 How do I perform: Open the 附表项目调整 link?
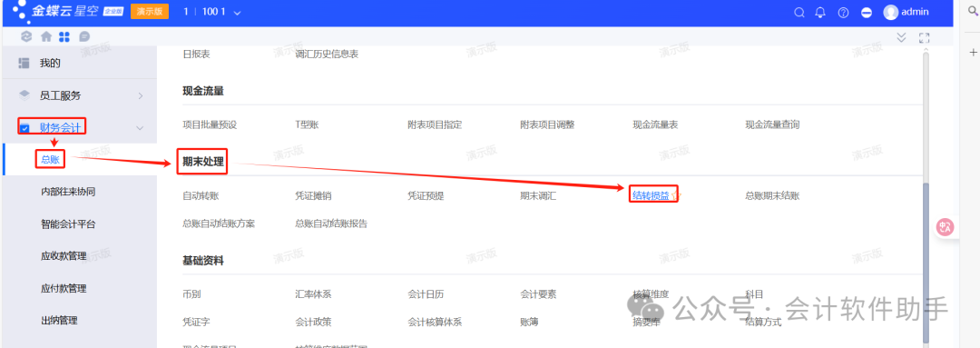point(547,124)
